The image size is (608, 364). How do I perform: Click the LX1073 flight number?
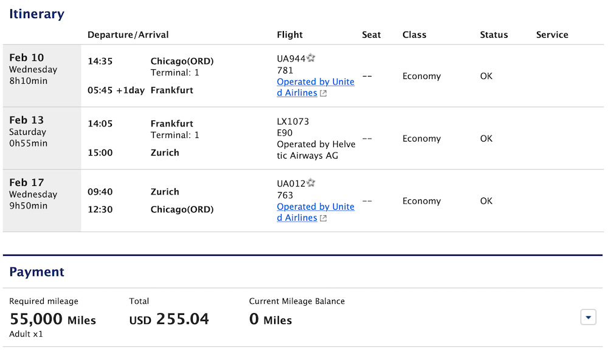(293, 122)
